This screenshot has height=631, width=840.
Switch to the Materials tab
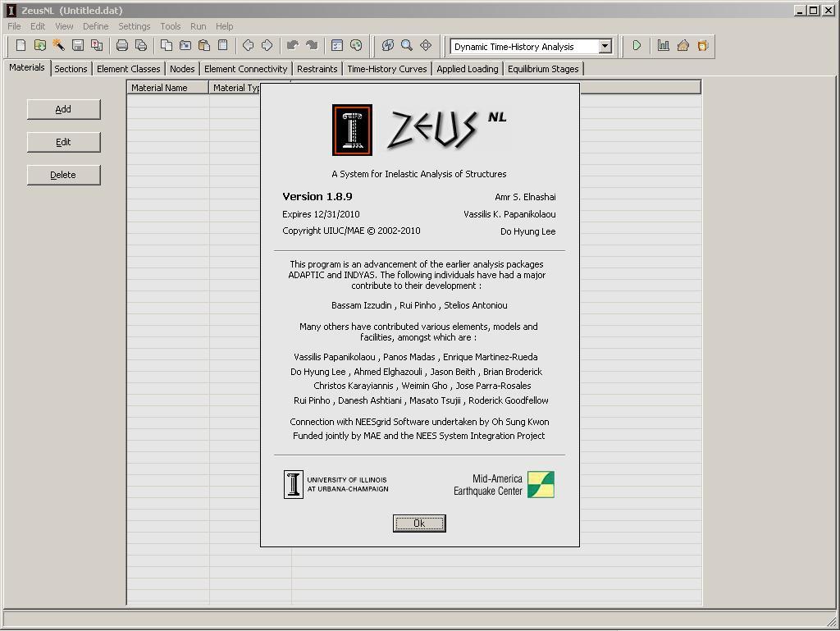point(27,67)
